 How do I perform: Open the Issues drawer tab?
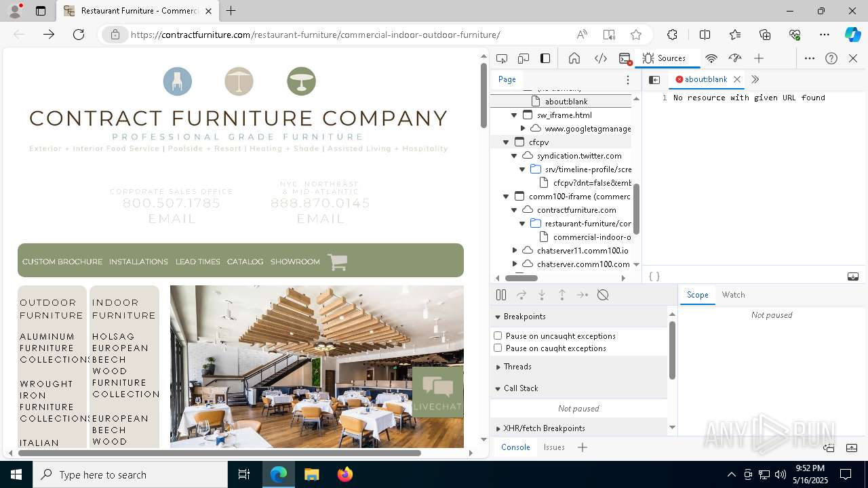[x=554, y=447]
